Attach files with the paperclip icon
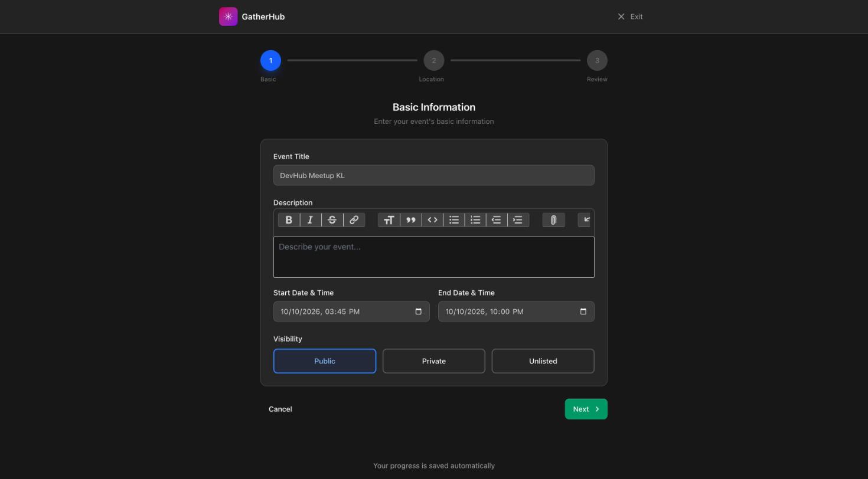The height and width of the screenshot is (479, 868). point(554,220)
